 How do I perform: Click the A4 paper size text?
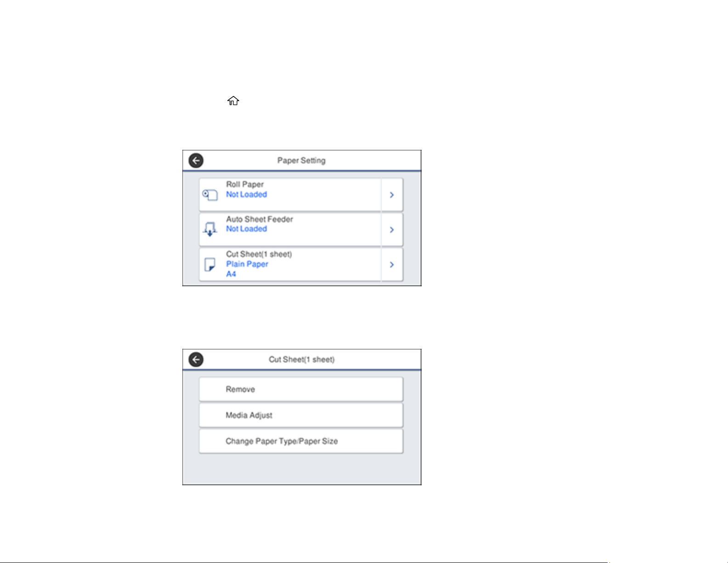[x=231, y=274]
